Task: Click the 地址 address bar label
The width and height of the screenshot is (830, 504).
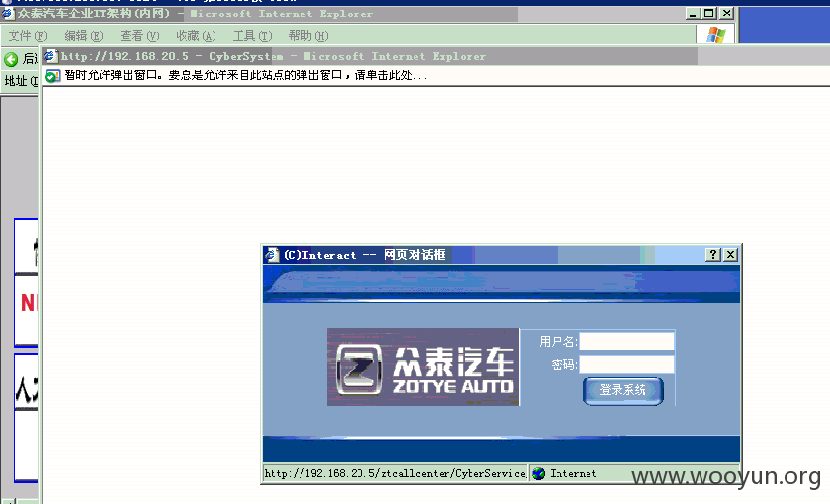Action: 20,81
